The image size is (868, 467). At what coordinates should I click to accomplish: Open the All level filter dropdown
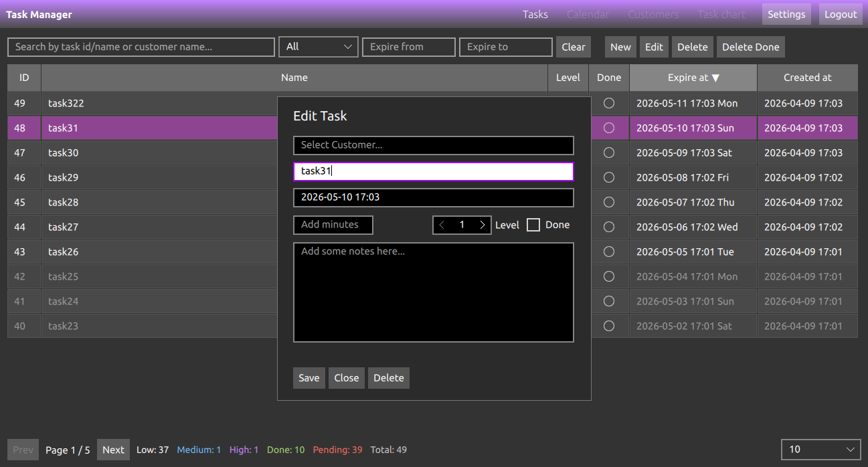pyautogui.click(x=319, y=47)
